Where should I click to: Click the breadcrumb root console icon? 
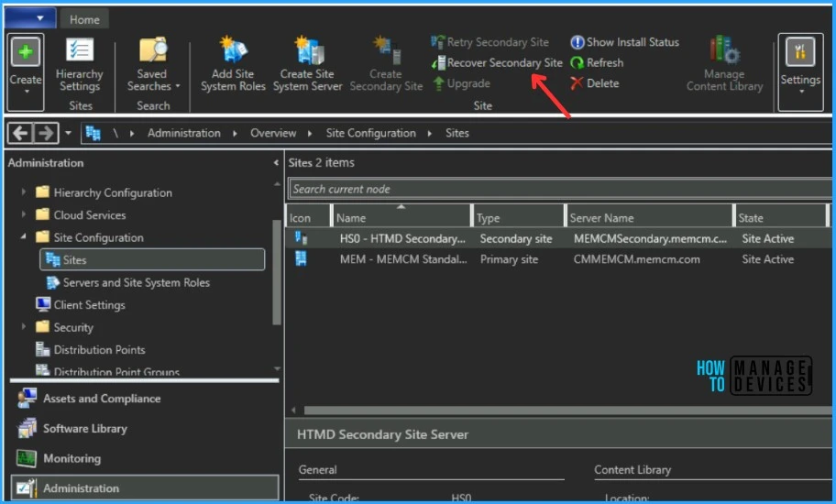click(x=93, y=133)
